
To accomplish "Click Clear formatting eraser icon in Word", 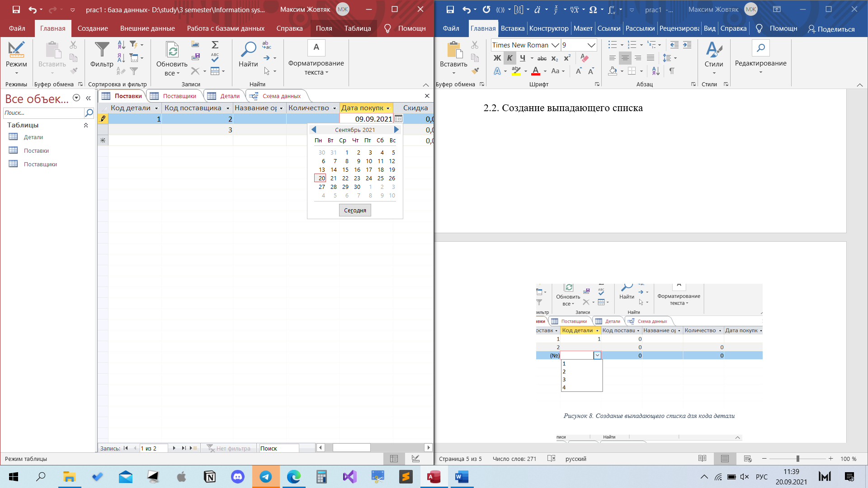I will click(x=585, y=58).
